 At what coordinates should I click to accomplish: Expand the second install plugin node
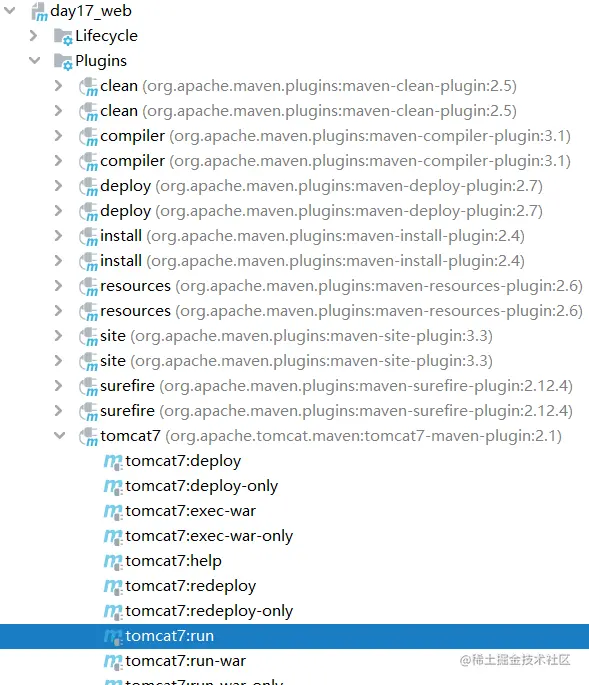(59, 261)
